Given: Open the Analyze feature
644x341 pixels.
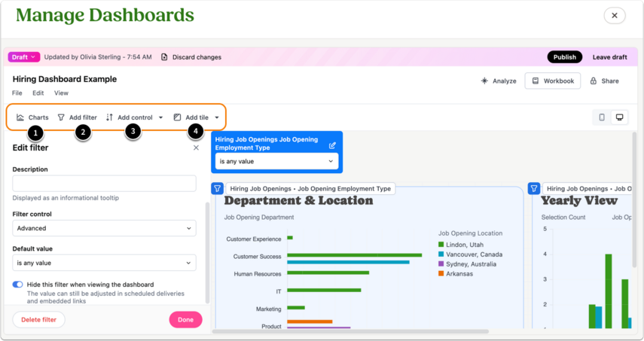Looking at the screenshot, I should coord(499,81).
